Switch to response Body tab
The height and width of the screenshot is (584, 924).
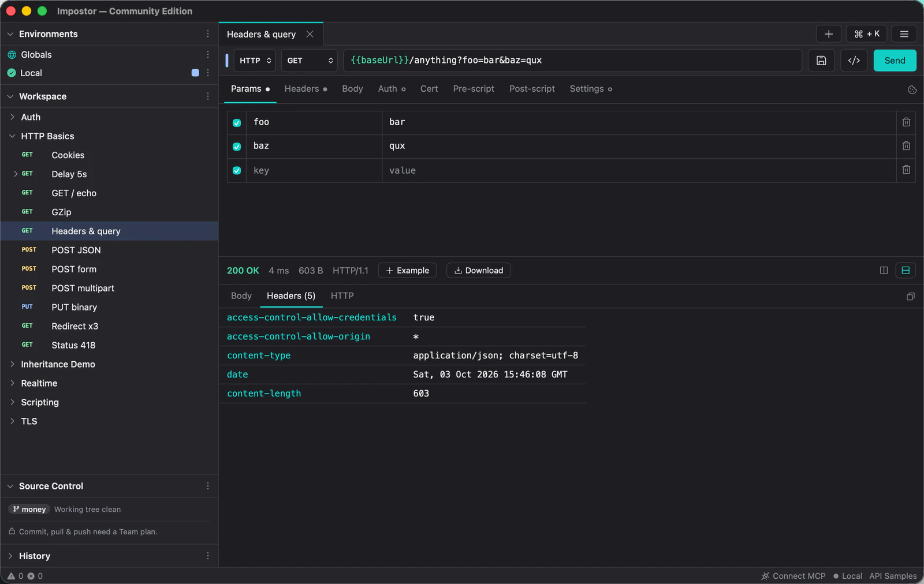[x=241, y=296]
